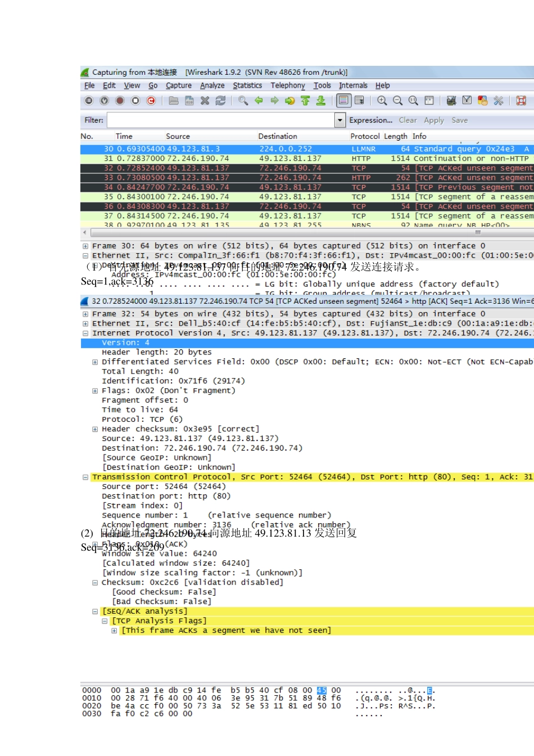Expand Ethernet II Dell_b5:40:cf node
The width and height of the screenshot is (534, 756).
click(85, 323)
